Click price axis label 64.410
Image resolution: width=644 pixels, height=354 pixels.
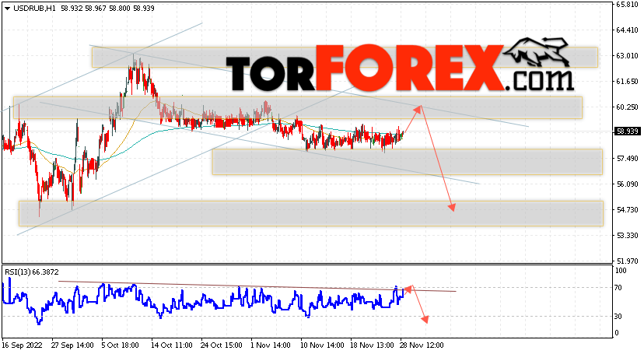(627, 30)
